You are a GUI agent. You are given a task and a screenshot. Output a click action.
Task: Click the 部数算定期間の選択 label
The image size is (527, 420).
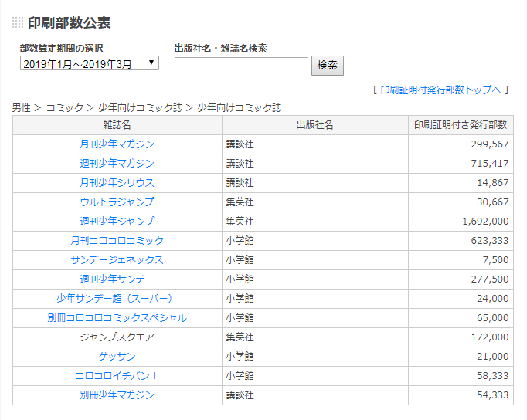coord(62,49)
